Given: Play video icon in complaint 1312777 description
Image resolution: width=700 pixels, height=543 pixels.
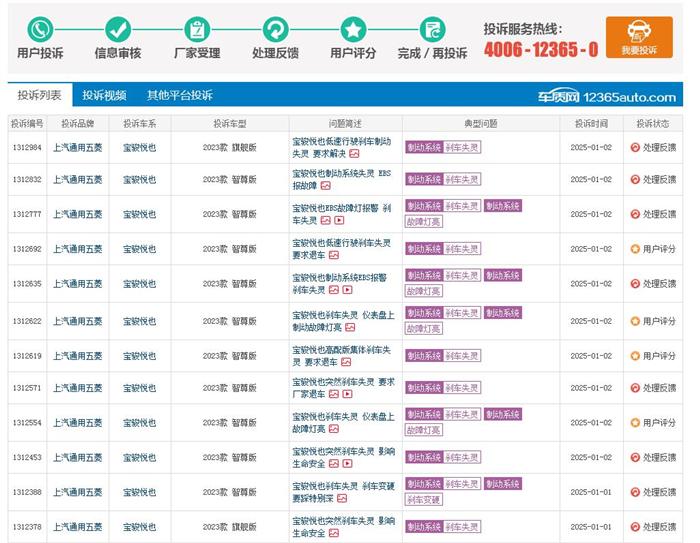Looking at the screenshot, I should 340,220.
